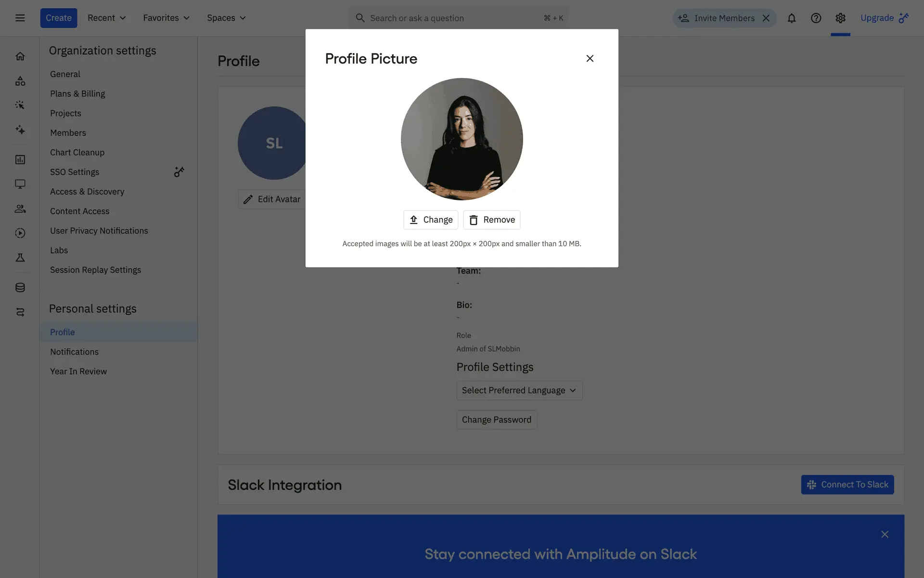Remove the current profile picture
Image resolution: width=924 pixels, height=578 pixels.
(491, 220)
